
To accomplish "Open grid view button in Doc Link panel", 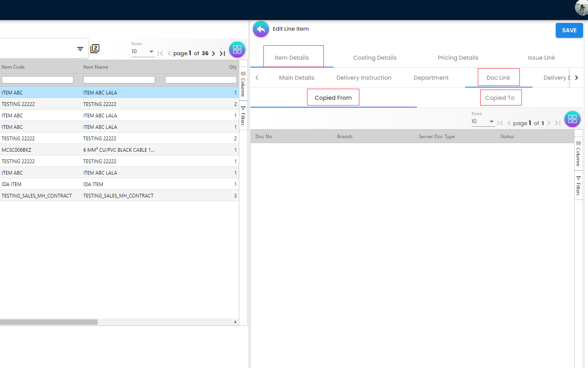I will [x=572, y=119].
